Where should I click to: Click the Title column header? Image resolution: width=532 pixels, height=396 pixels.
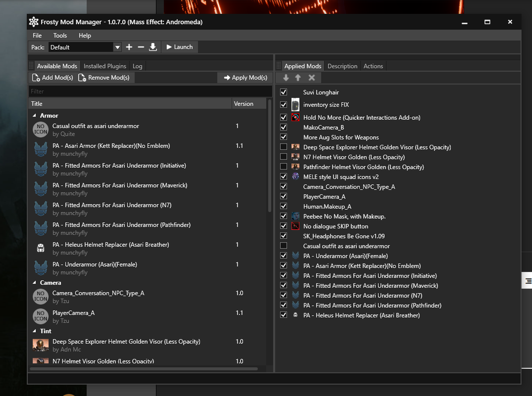tap(130, 104)
